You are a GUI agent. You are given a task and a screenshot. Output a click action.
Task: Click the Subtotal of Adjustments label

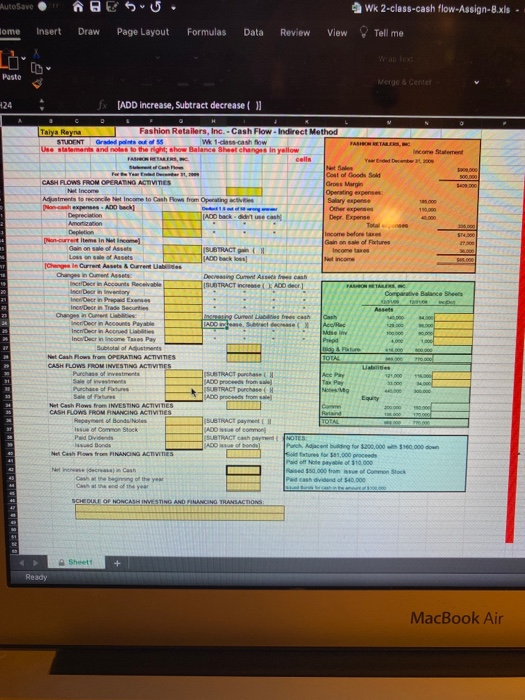pyautogui.click(x=129, y=348)
